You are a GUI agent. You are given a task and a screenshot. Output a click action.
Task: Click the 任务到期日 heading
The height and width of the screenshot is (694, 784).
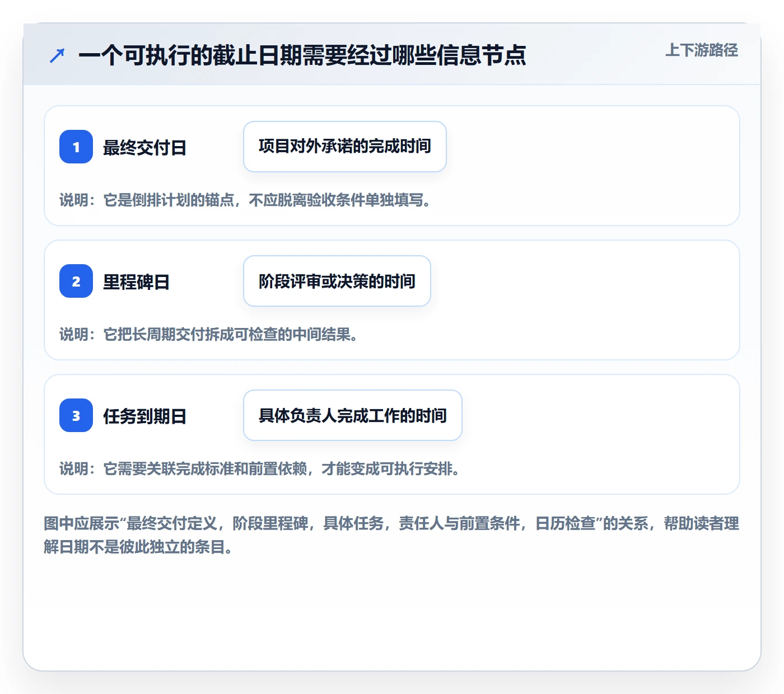[144, 416]
